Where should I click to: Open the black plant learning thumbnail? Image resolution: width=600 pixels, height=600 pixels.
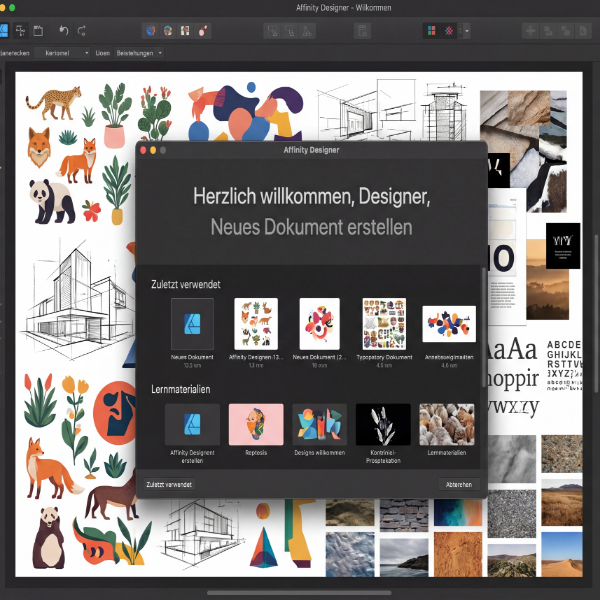coord(383,424)
